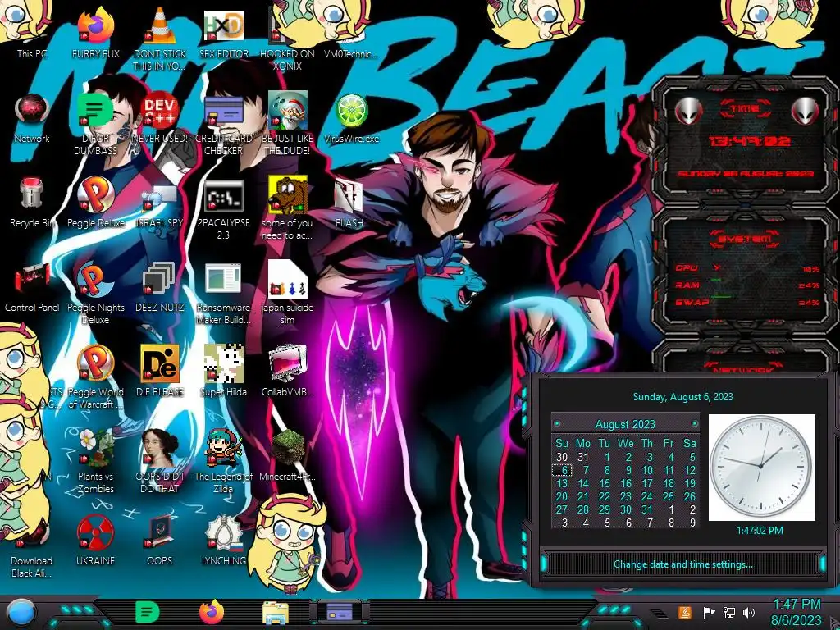Viewport: 840px width, 630px height.
Task: Click the analog clock face
Action: [761, 467]
